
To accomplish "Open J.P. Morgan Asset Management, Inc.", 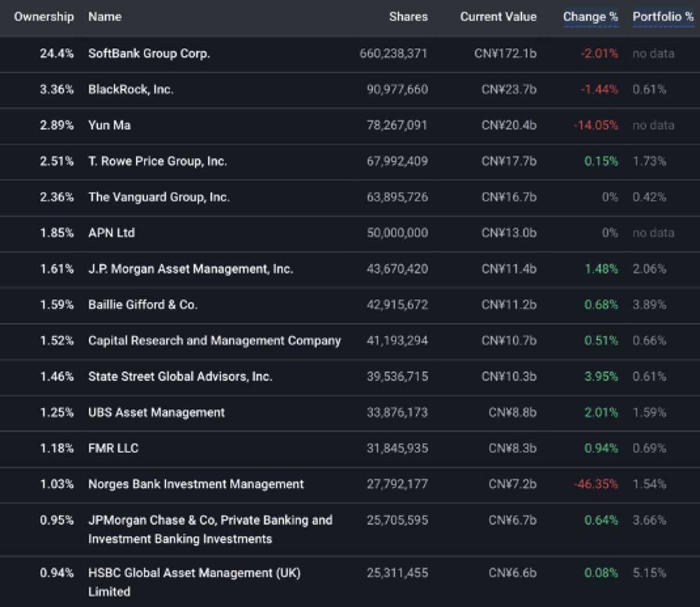I will [x=191, y=269].
